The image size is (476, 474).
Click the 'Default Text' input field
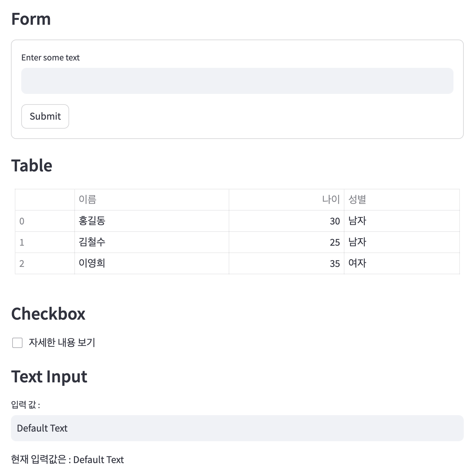[x=237, y=428]
